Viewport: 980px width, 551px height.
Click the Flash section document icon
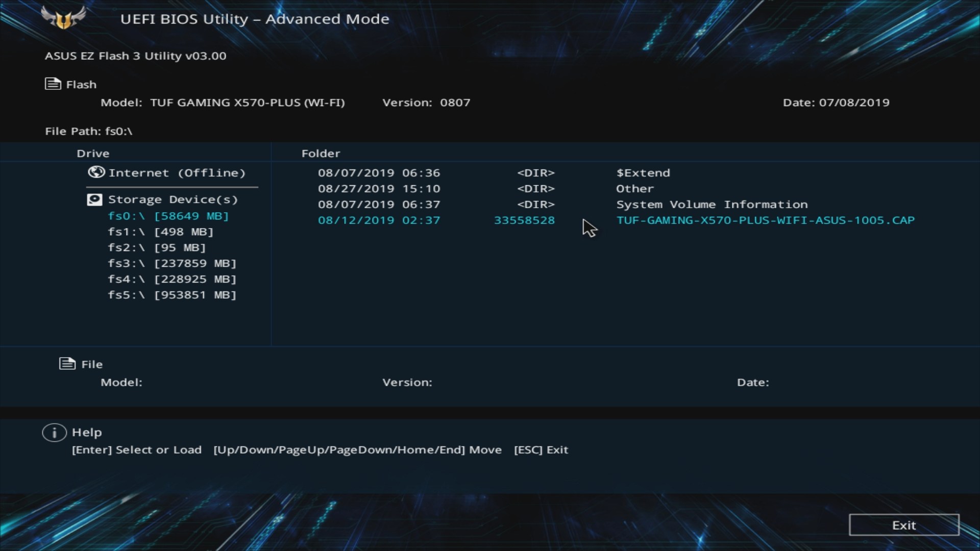pyautogui.click(x=53, y=84)
